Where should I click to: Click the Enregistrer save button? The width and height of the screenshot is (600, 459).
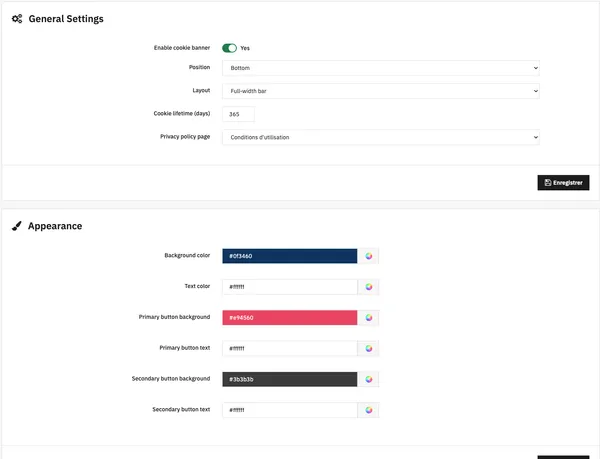[563, 183]
